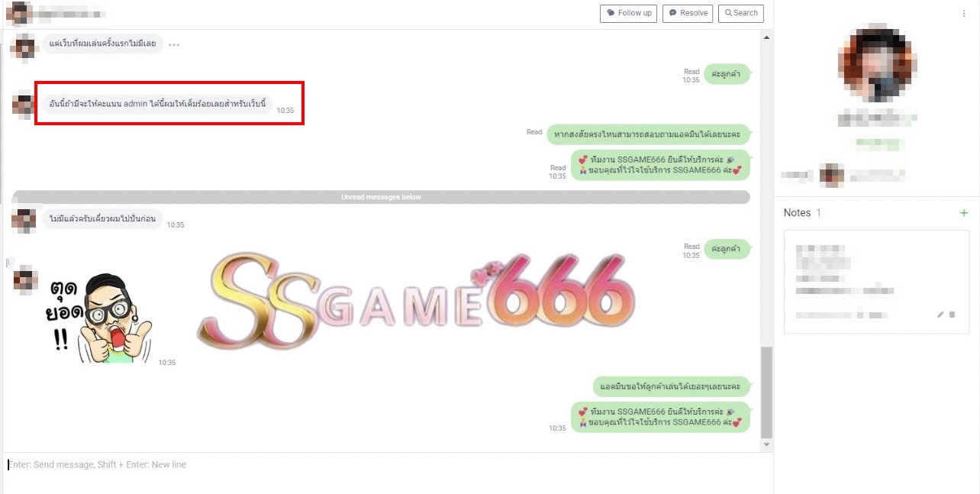
Task: Open profile panel vertical dots menu
Action: pyautogui.click(x=964, y=14)
